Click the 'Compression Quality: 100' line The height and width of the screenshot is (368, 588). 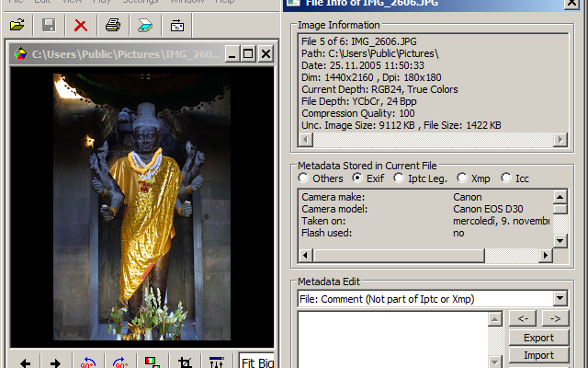tap(358, 113)
